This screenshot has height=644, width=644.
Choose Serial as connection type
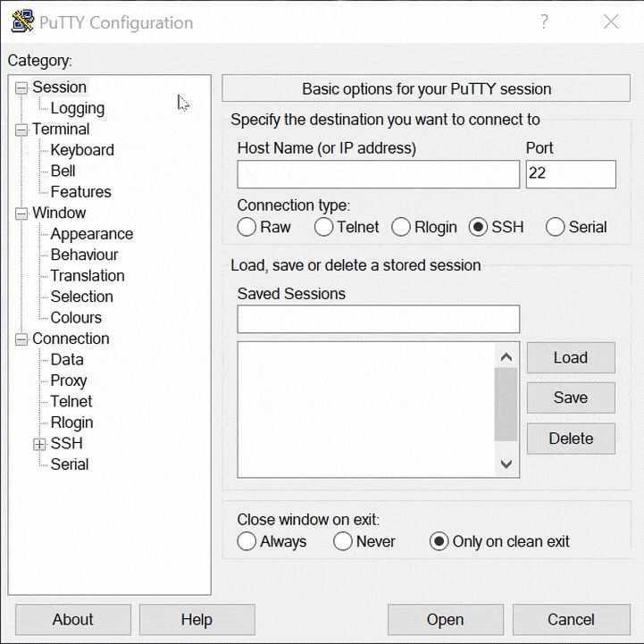pyautogui.click(x=556, y=228)
